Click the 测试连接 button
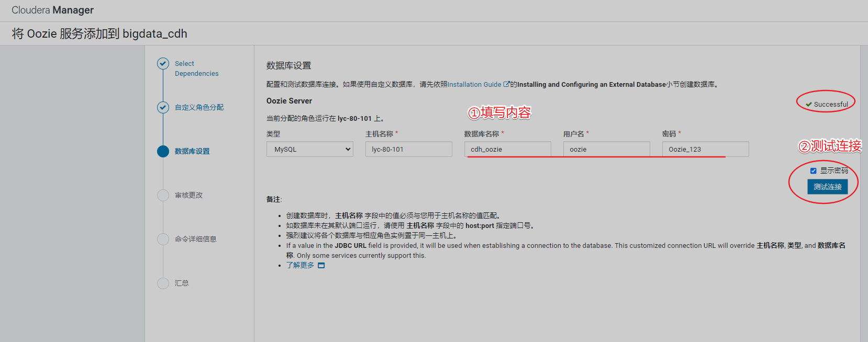Screen dimensions: 868x342 pos(827,187)
